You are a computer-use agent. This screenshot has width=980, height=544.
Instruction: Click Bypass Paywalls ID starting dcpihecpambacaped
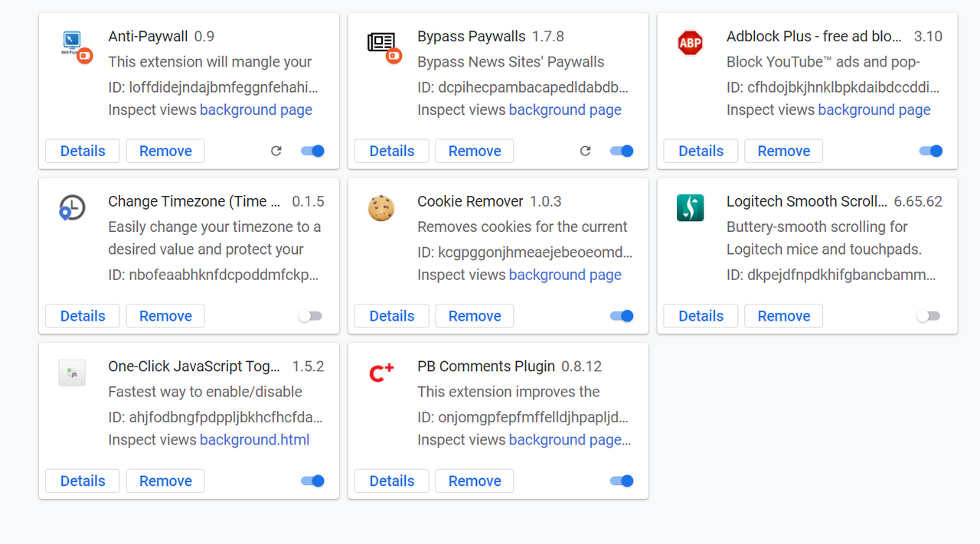(x=523, y=86)
